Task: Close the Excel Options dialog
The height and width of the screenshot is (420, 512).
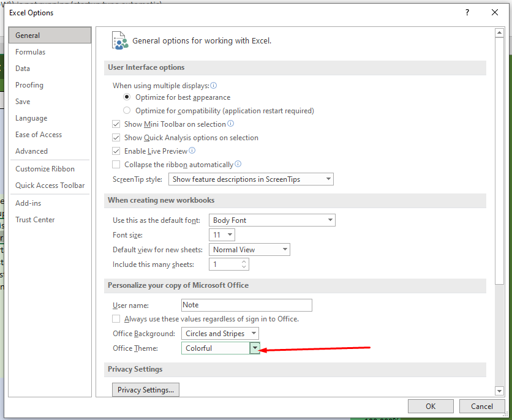Action: (x=495, y=12)
